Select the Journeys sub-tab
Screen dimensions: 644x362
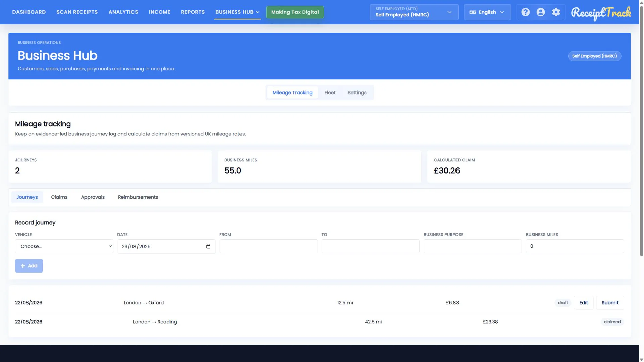click(27, 197)
